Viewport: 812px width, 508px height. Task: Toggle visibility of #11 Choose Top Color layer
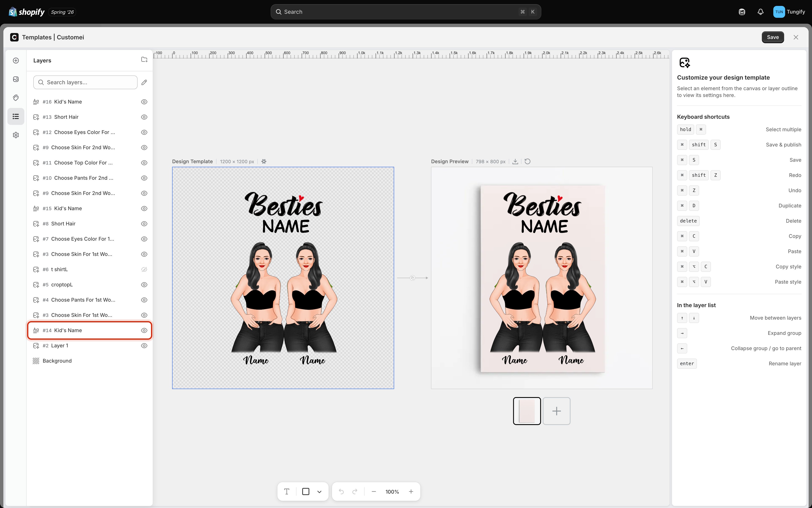coord(144,163)
